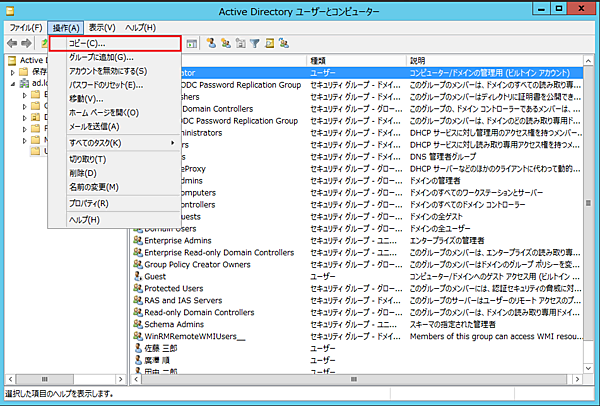Click the application icon in the title bar
Image resolution: width=600 pixels, height=406 pixels.
click(10, 11)
